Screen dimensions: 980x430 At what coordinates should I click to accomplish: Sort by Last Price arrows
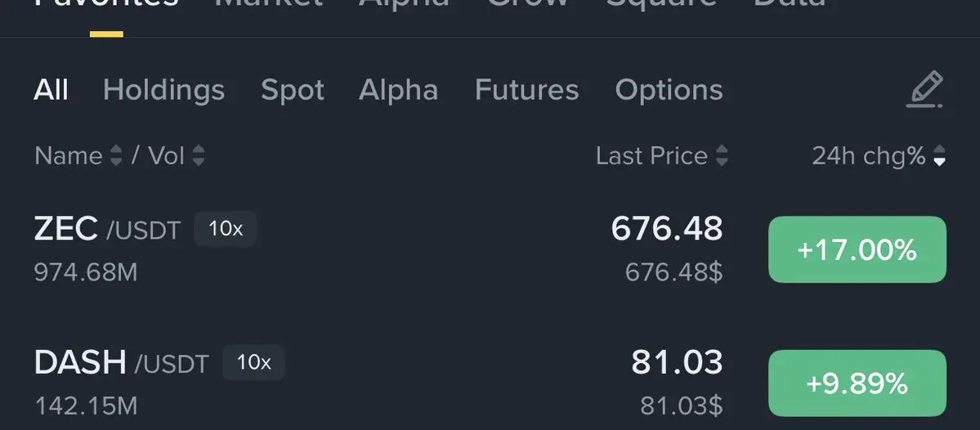(x=721, y=155)
